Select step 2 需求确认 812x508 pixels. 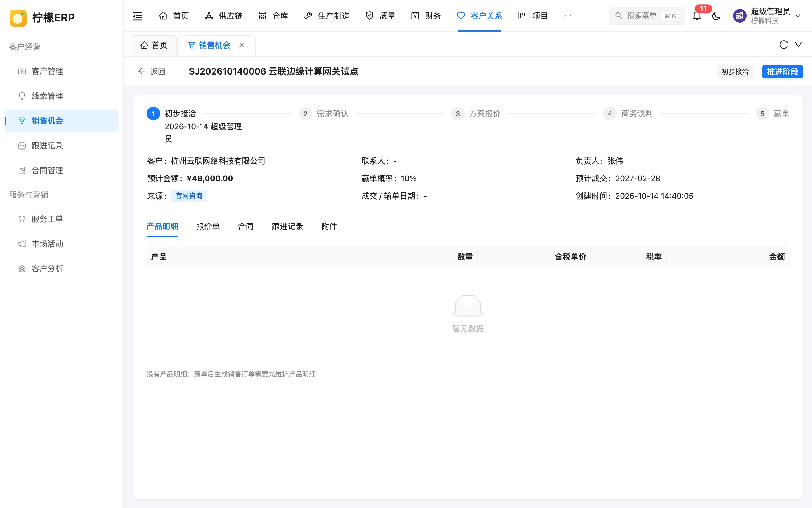(324, 114)
